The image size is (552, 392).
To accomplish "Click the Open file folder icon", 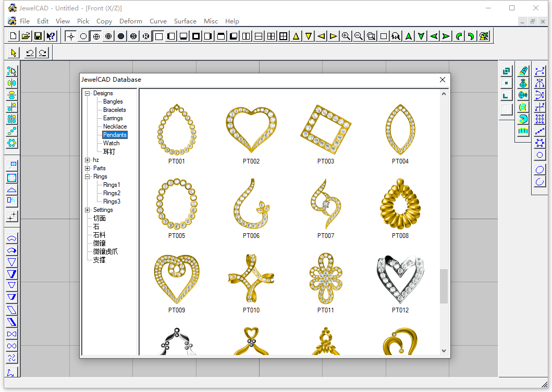I will click(26, 36).
